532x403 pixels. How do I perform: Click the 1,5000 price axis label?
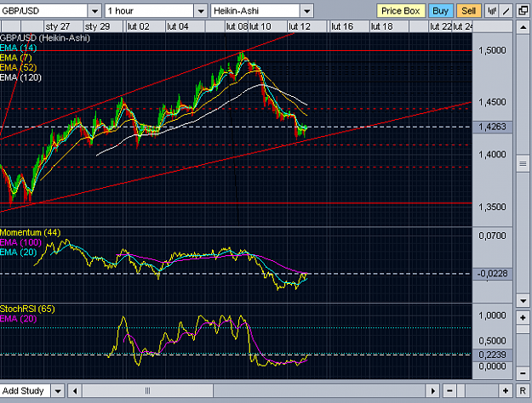tap(492, 50)
